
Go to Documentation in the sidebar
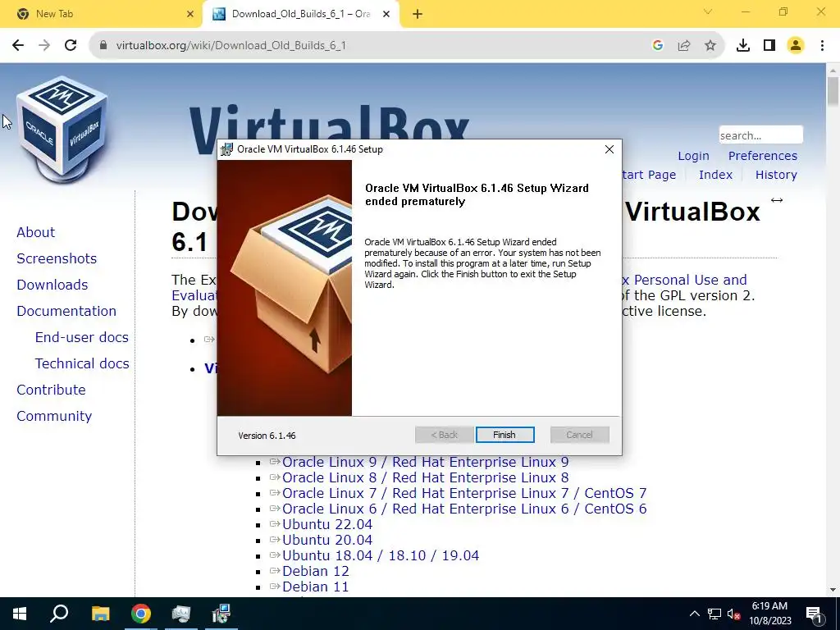coord(66,311)
